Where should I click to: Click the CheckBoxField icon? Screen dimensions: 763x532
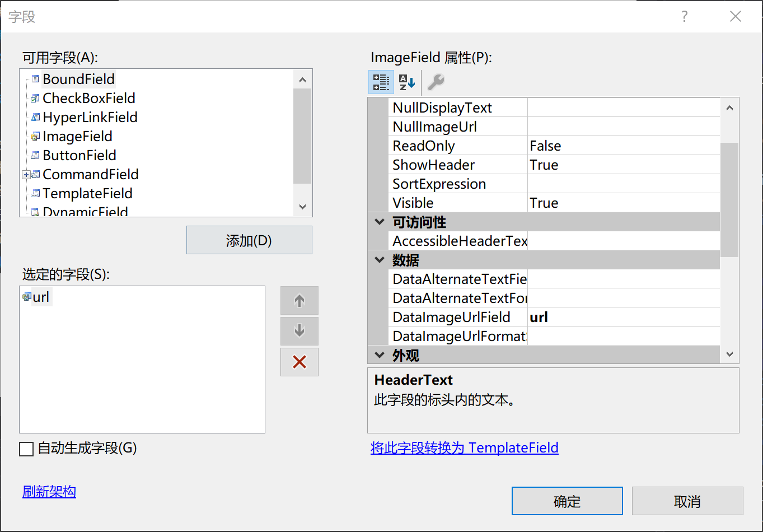(35, 98)
